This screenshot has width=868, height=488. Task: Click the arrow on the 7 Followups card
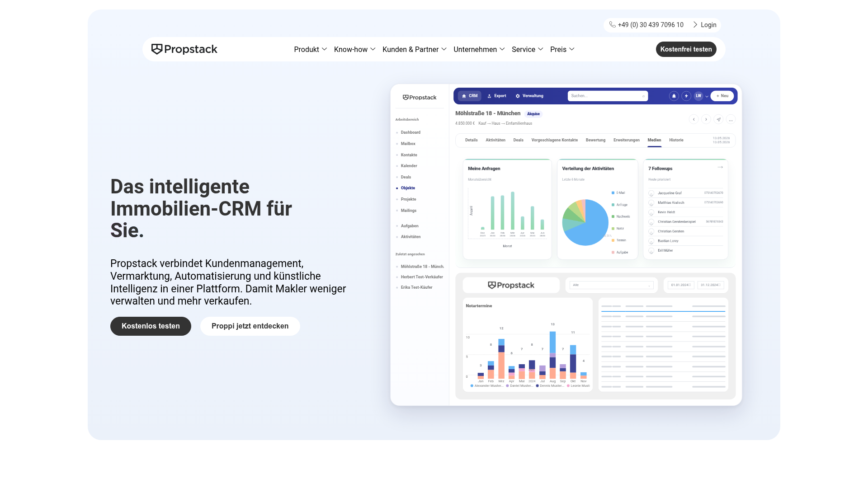coord(720,167)
